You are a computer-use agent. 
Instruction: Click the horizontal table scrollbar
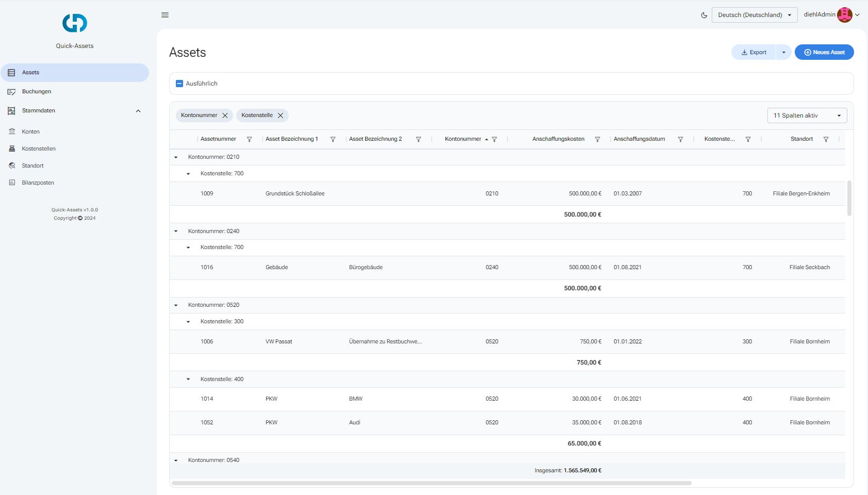click(x=431, y=483)
